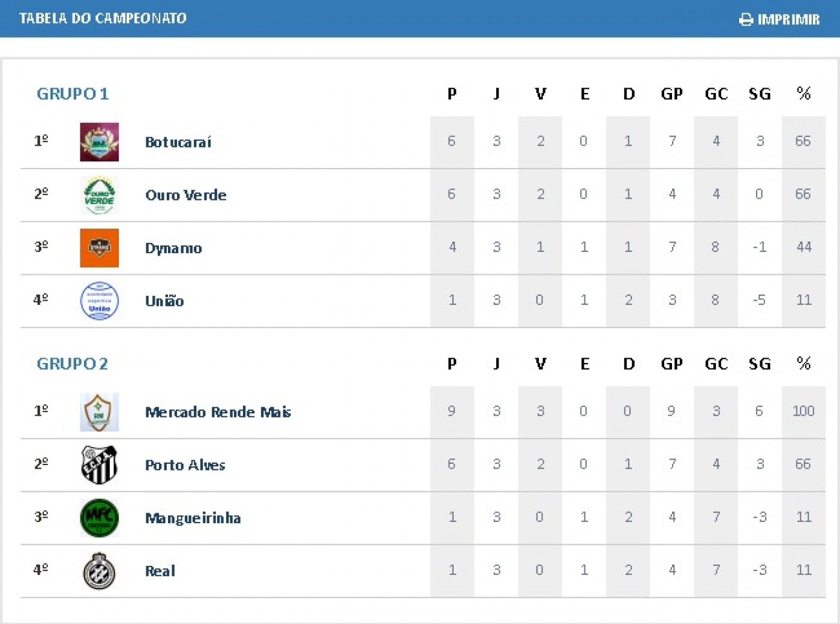Click the printer icon next to Imprimir
Viewport: 840px width, 624px height.
coord(746,20)
